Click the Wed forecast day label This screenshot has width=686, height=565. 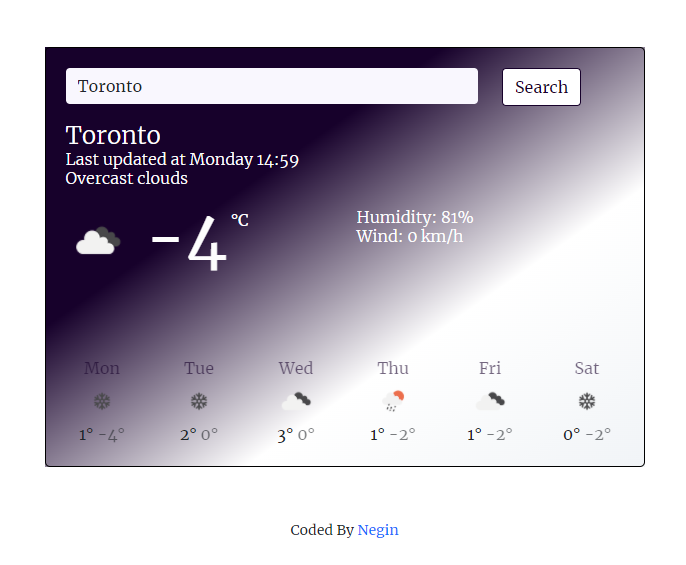[296, 368]
